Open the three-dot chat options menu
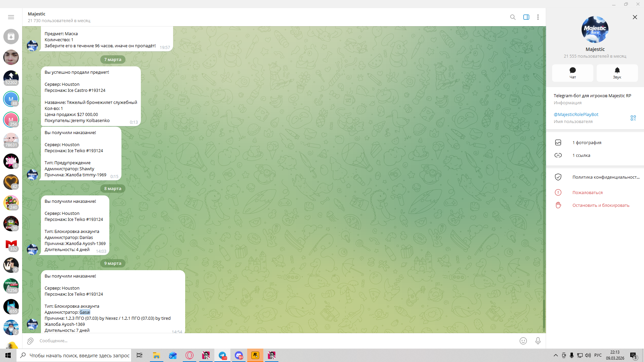Viewport: 644px width, 362px height. (538, 17)
